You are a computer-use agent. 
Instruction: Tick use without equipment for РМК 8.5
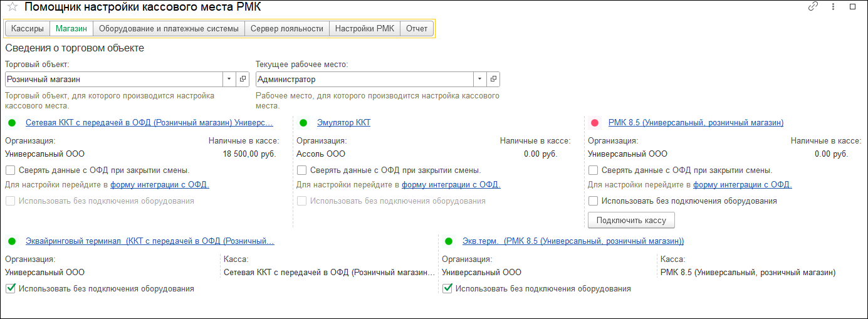coord(593,201)
